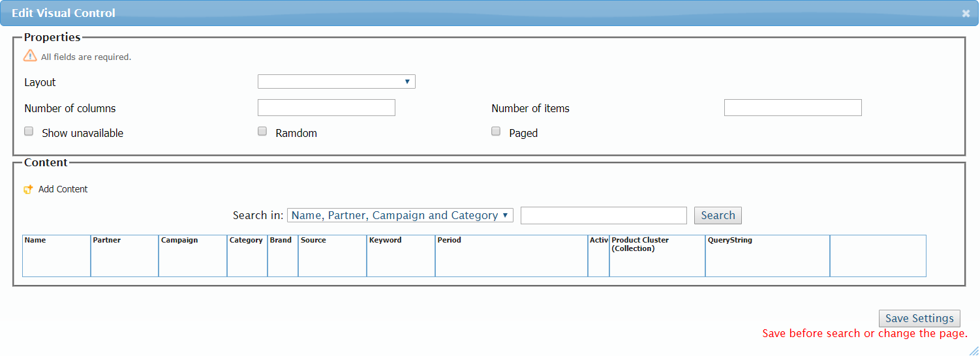This screenshot has width=980, height=356.
Task: Click the Add Content icon
Action: point(28,190)
